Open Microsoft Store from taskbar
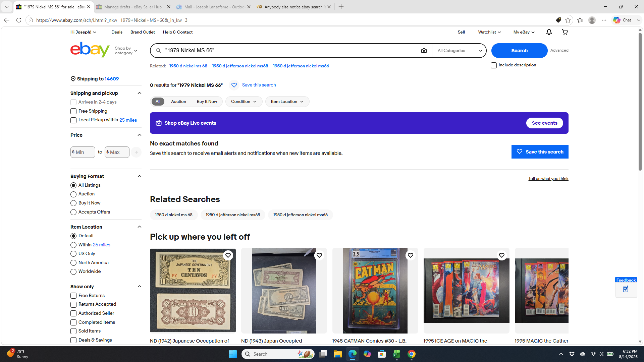The width and height of the screenshot is (644, 362). click(x=382, y=354)
